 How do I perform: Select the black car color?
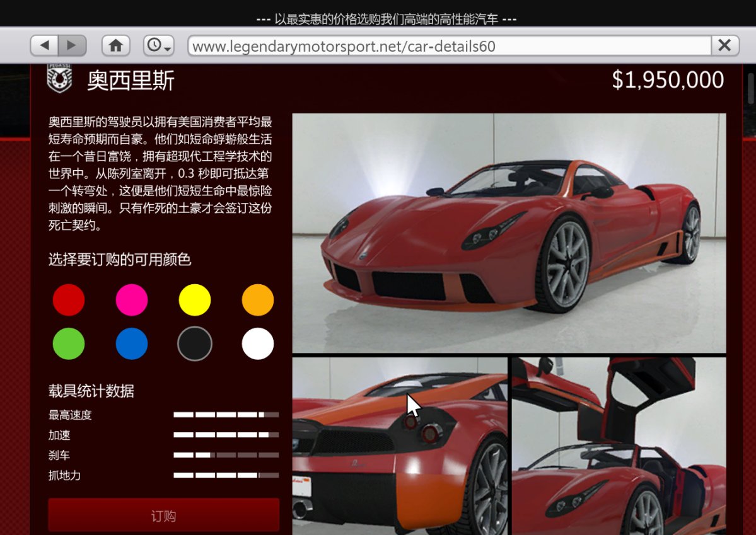195,343
